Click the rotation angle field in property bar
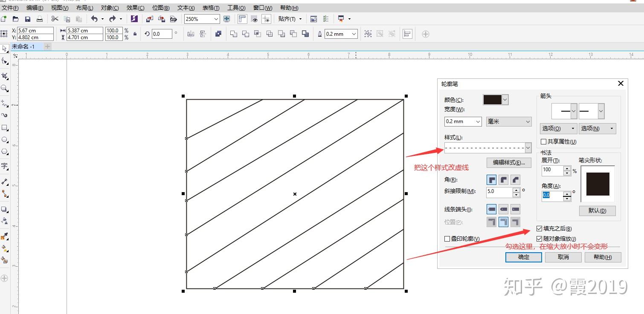 point(162,34)
